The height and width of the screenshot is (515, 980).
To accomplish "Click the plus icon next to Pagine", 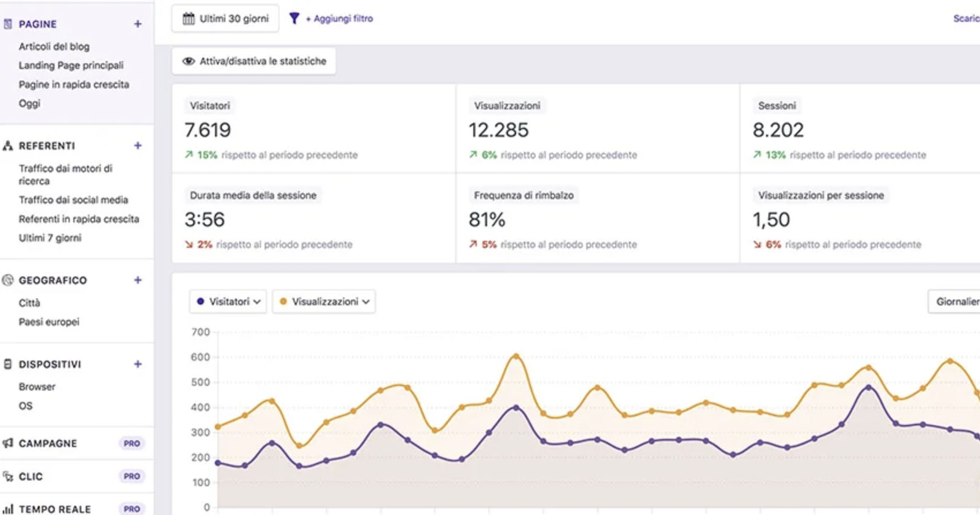I will tap(138, 24).
